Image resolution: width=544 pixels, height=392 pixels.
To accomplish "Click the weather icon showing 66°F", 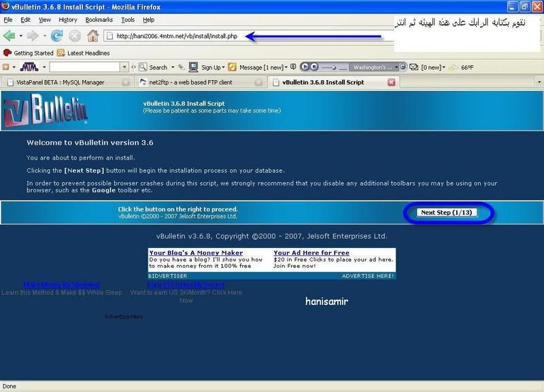I will 454,67.
